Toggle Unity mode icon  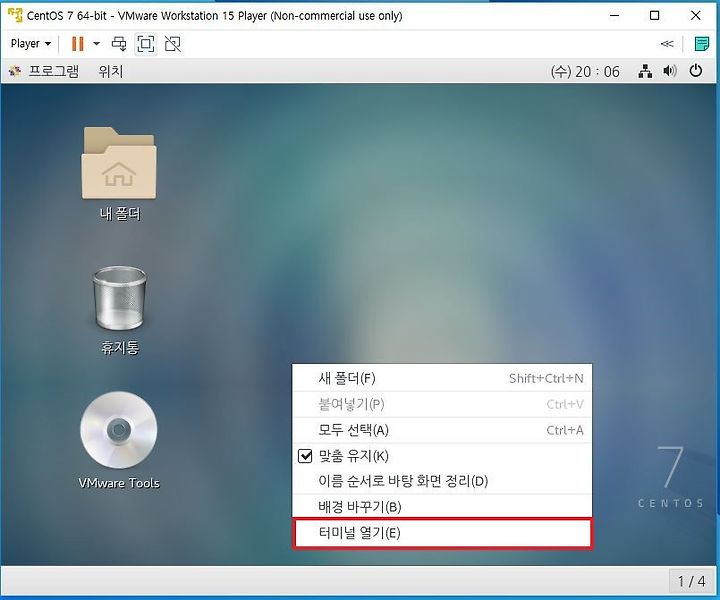tap(173, 44)
